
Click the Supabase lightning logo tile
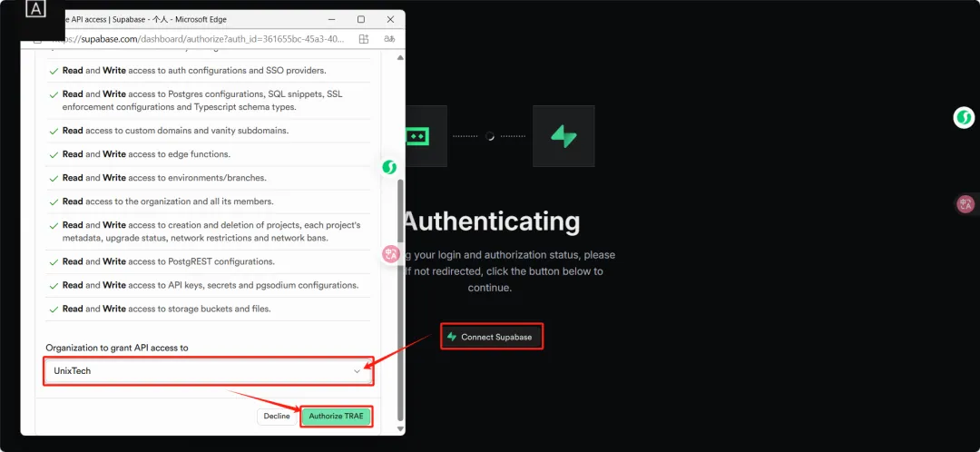click(x=563, y=135)
